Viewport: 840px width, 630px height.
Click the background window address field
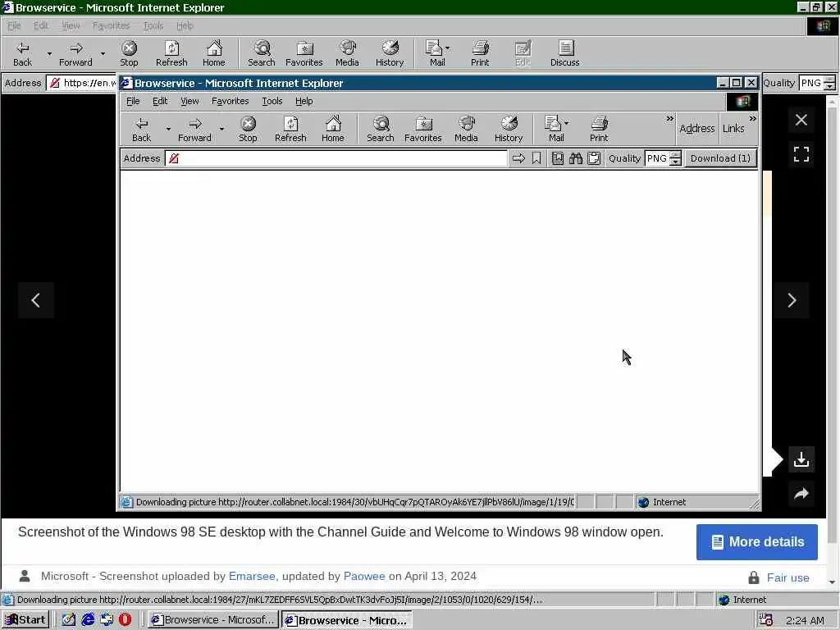pos(82,83)
